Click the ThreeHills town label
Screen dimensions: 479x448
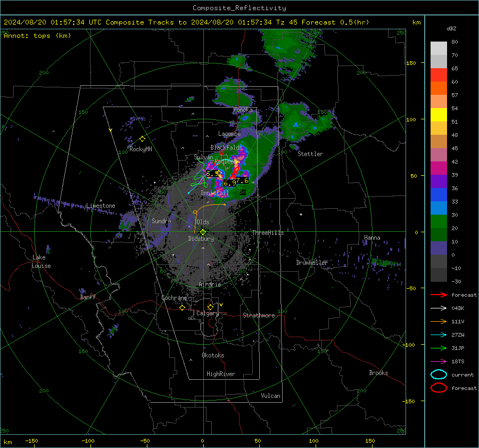[268, 233]
